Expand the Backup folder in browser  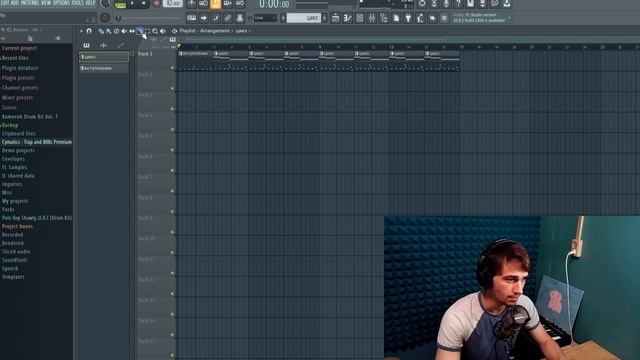[x=10, y=125]
